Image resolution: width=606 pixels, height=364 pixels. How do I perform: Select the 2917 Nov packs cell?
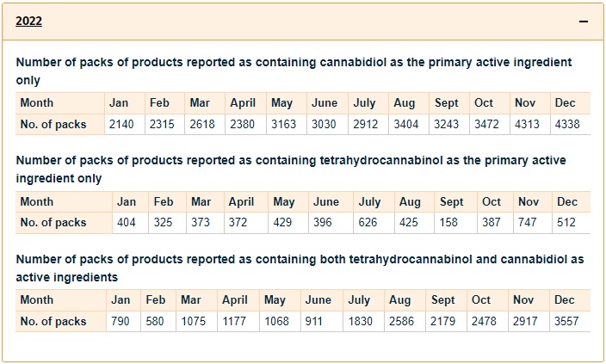(x=525, y=322)
